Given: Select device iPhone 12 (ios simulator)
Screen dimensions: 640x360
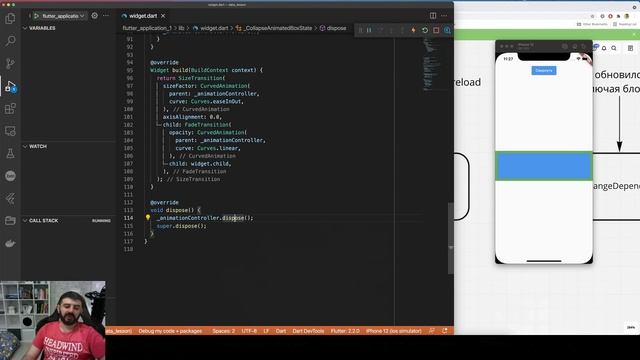Looking at the screenshot, I should click(x=393, y=331).
